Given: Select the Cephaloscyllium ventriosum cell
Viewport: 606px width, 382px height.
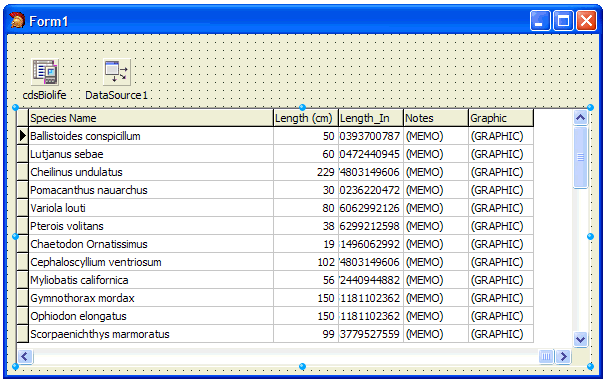Looking at the screenshot, I should [x=151, y=262].
